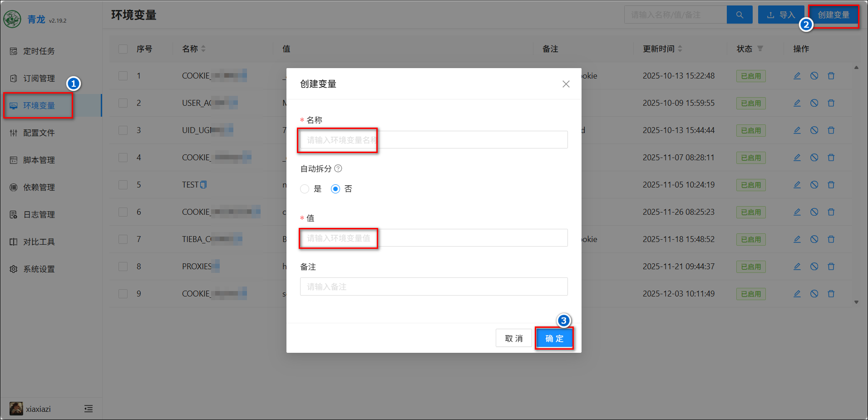Screen dimensions: 868x420
Task: Sort by 更新时间 column sorter arrows
Action: tap(680, 49)
